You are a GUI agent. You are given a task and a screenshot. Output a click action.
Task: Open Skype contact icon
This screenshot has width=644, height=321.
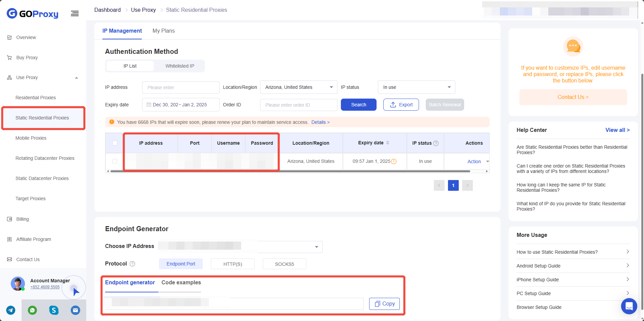(x=54, y=310)
